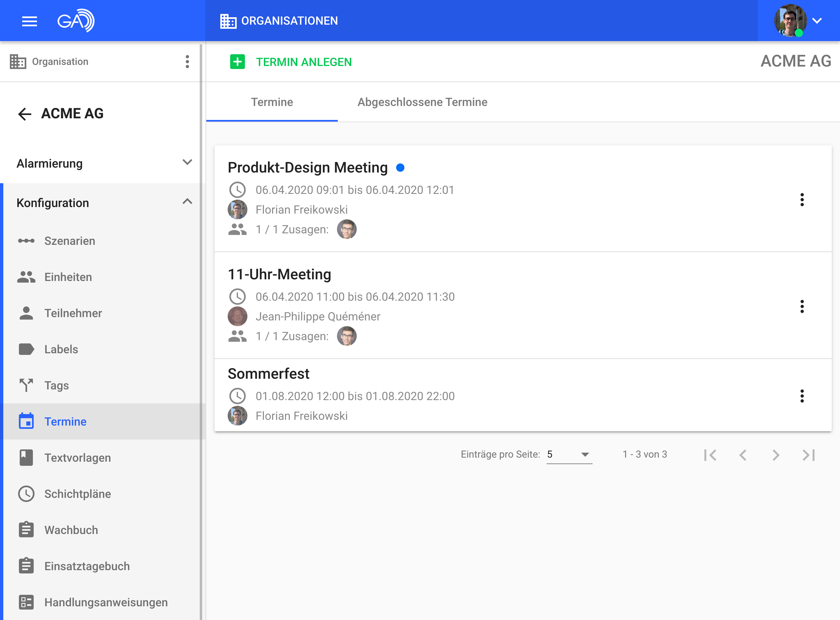Click the back arrow beside ACME AG

point(25,114)
